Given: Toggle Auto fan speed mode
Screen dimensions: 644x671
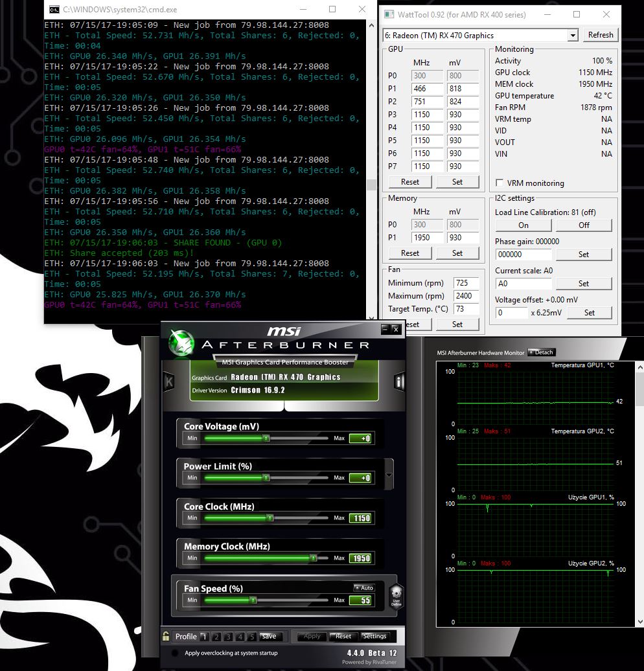Looking at the screenshot, I should 364,587.
